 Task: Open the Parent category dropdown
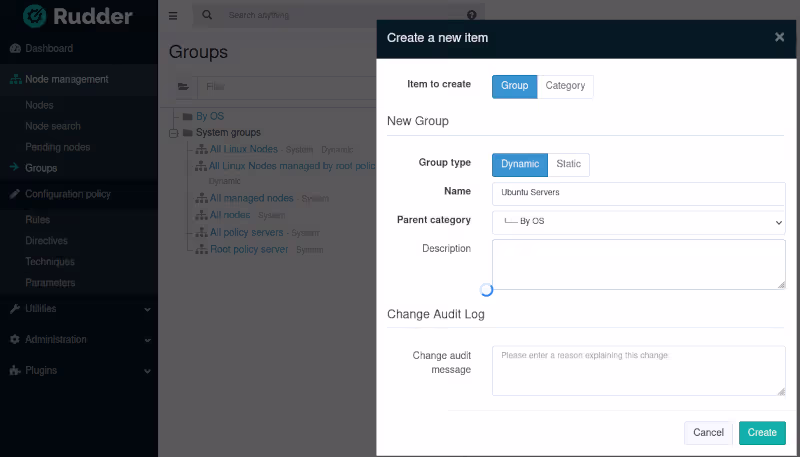638,221
